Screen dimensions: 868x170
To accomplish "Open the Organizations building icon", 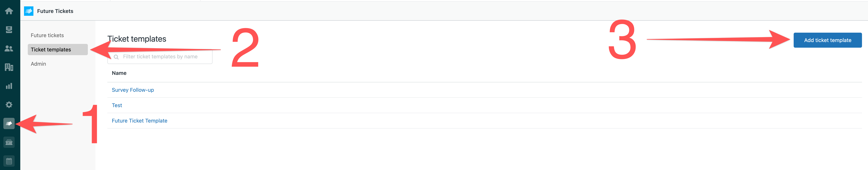I will click(9, 67).
